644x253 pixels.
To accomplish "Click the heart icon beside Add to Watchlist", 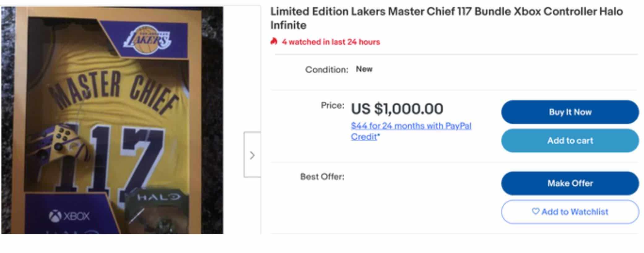I will coord(535,211).
